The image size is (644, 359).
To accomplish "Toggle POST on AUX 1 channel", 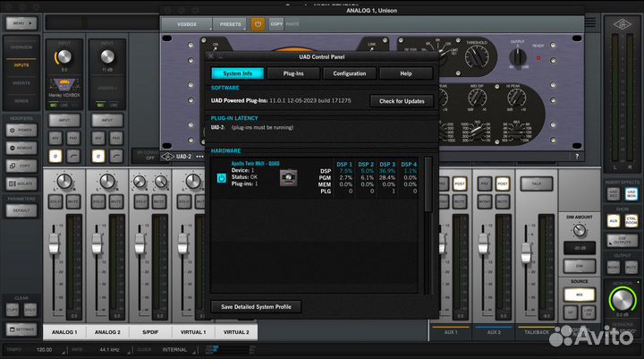I will (460, 184).
